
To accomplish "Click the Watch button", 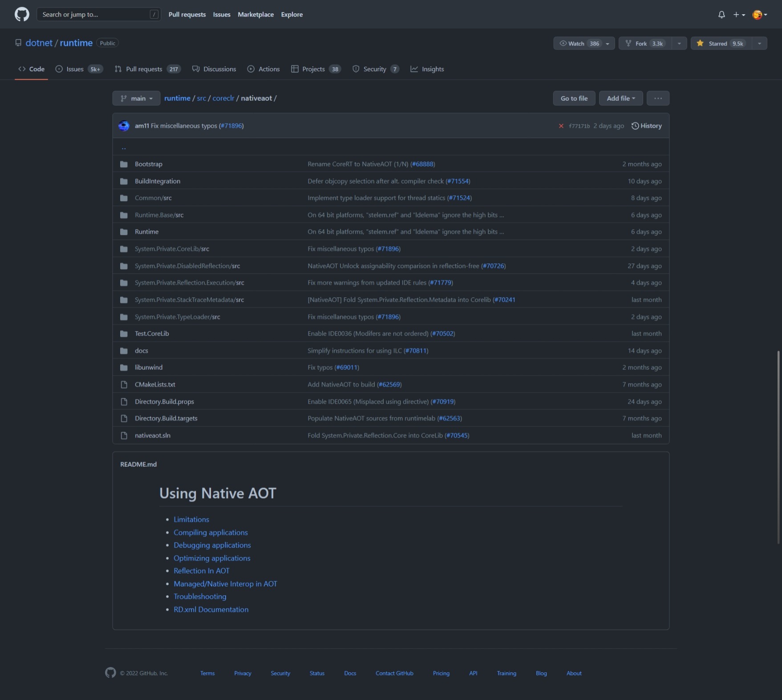I will (584, 43).
